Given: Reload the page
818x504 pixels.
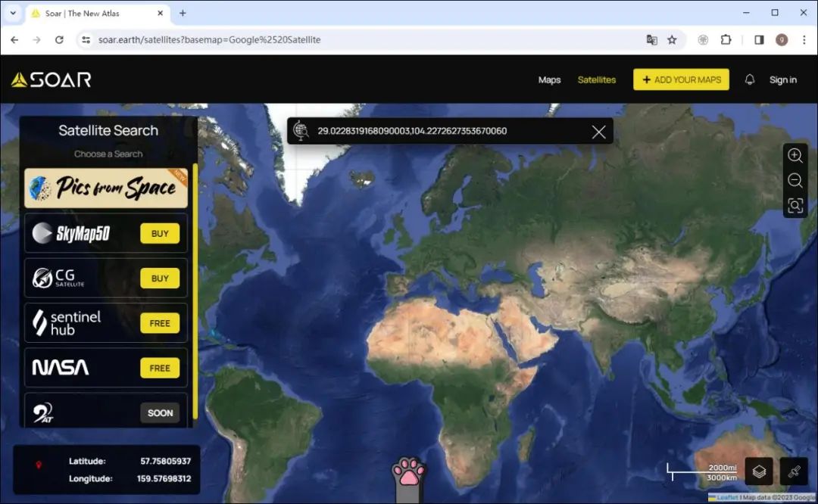Looking at the screenshot, I should click(x=59, y=39).
